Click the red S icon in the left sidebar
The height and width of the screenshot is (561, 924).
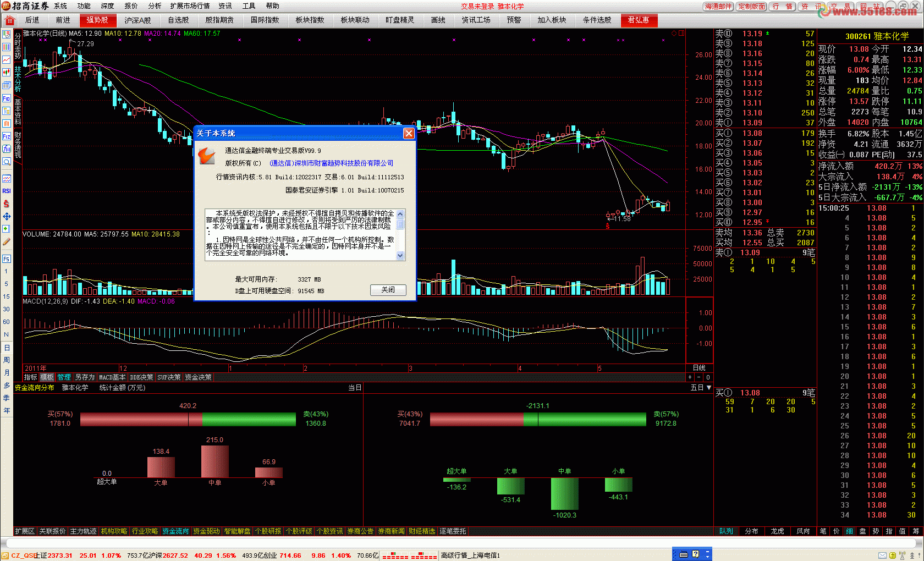(x=7, y=204)
